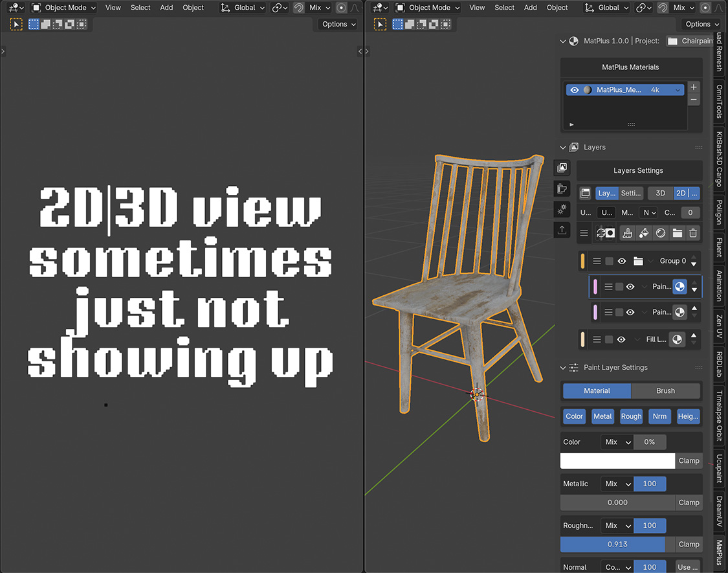Image resolution: width=728 pixels, height=573 pixels.
Task: Toggle proportional editing in right viewport header
Action: pos(705,7)
